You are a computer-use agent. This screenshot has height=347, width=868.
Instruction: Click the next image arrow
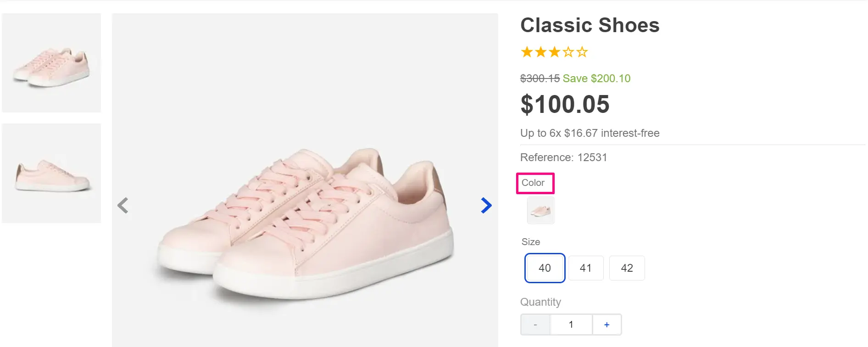(x=486, y=205)
